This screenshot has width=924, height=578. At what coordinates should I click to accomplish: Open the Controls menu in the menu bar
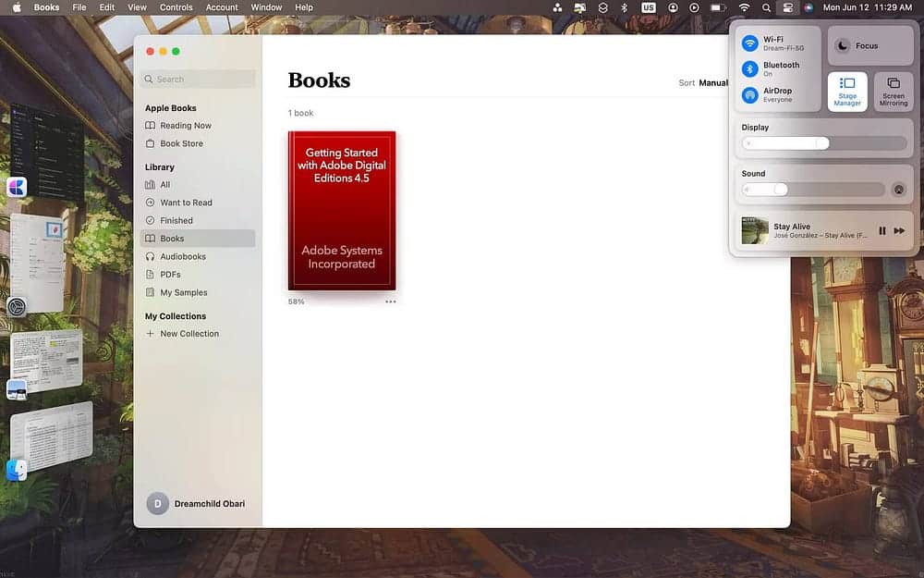click(176, 7)
